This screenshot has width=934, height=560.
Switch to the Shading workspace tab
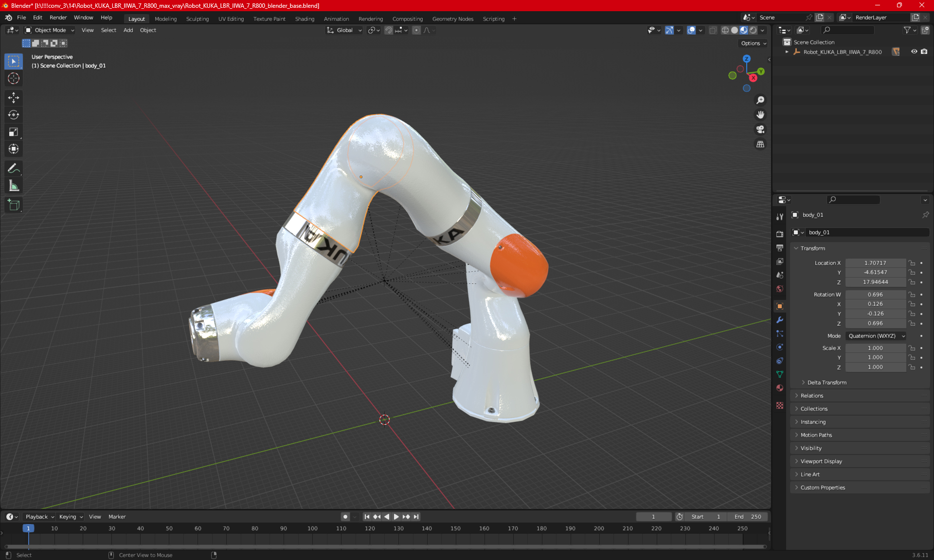pyautogui.click(x=305, y=19)
